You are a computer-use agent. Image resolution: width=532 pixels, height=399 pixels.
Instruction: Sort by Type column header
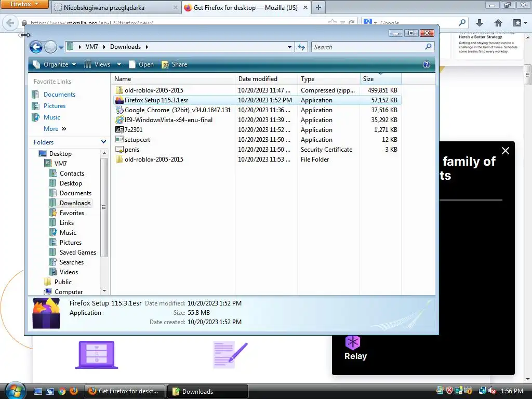point(328,79)
